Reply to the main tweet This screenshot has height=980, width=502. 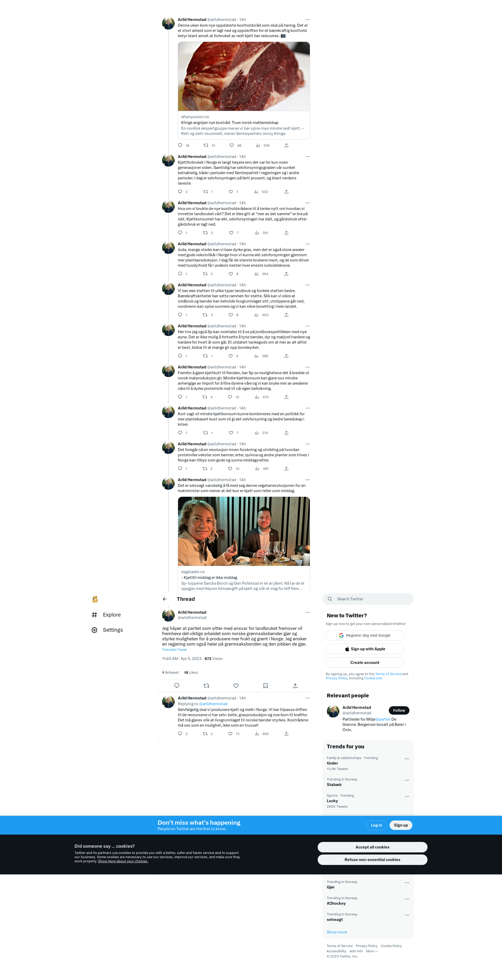click(x=177, y=686)
